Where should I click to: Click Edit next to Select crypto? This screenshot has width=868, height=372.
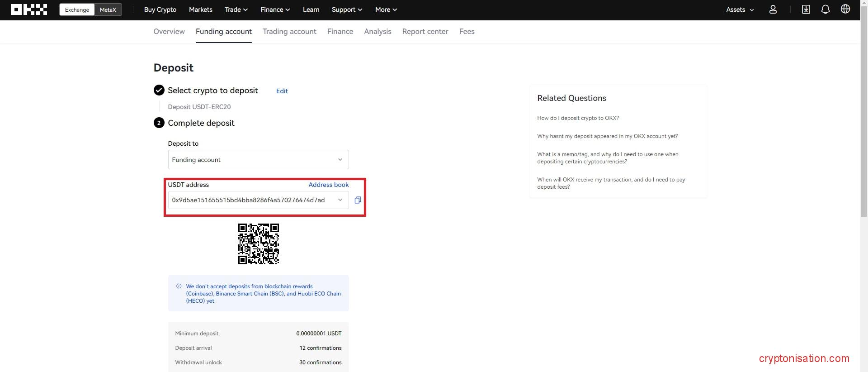[282, 91]
